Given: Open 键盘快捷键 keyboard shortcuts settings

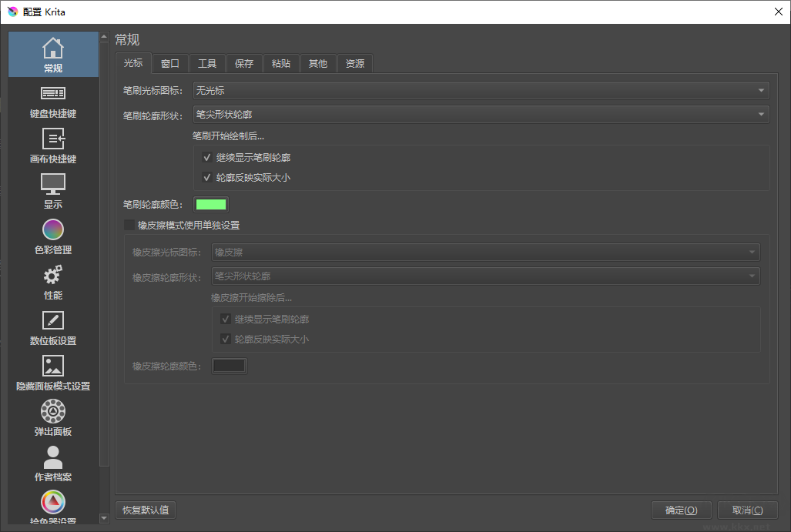Looking at the screenshot, I should [53, 102].
